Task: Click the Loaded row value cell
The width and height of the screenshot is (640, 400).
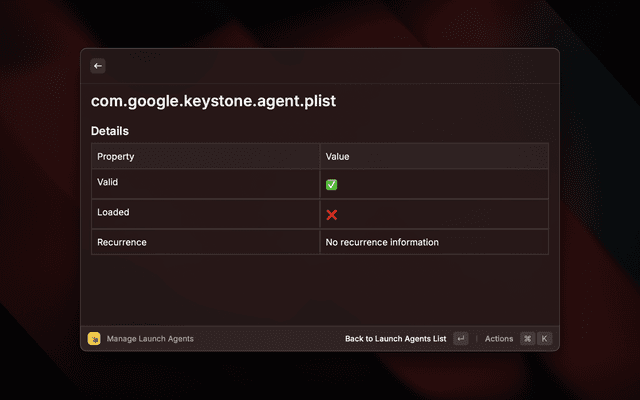Action: 434,215
